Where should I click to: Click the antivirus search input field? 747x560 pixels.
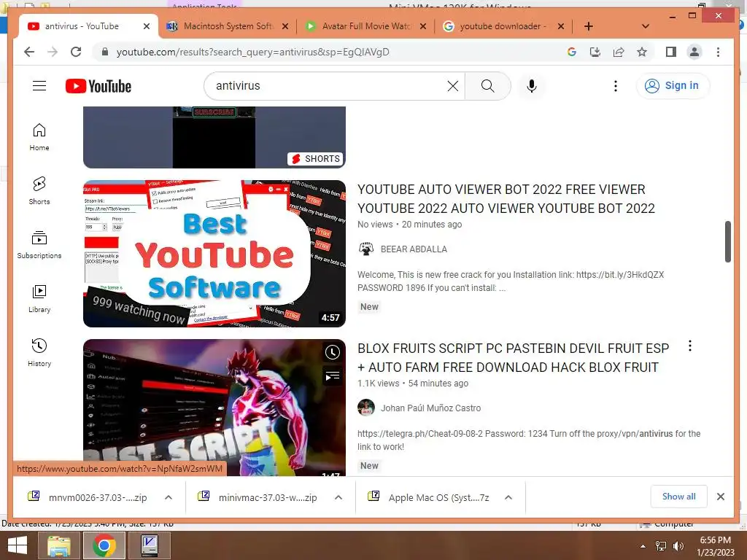point(329,86)
